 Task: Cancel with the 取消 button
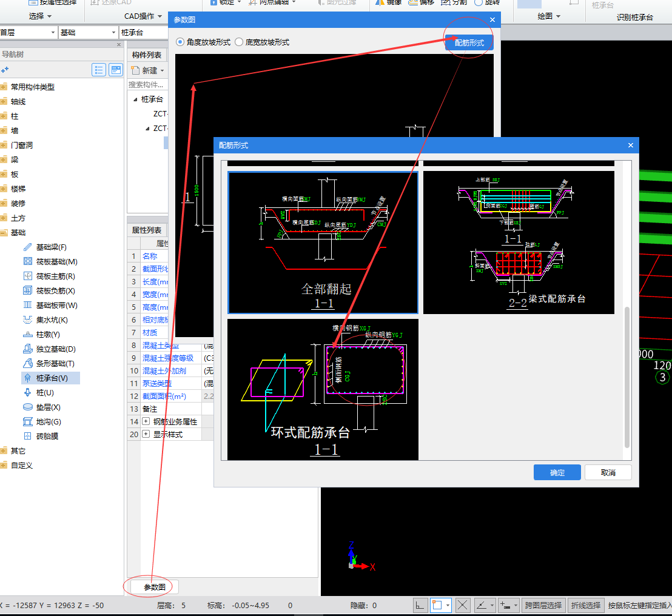(608, 472)
